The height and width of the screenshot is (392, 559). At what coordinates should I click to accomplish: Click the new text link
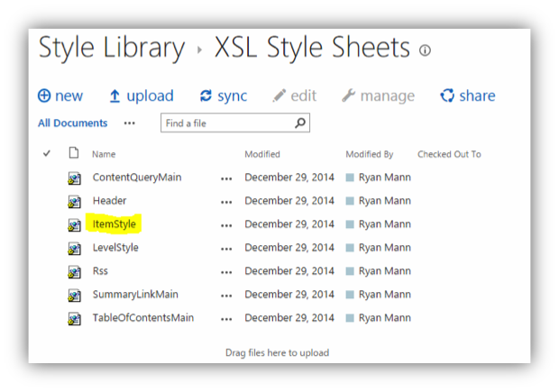pyautogui.click(x=69, y=96)
